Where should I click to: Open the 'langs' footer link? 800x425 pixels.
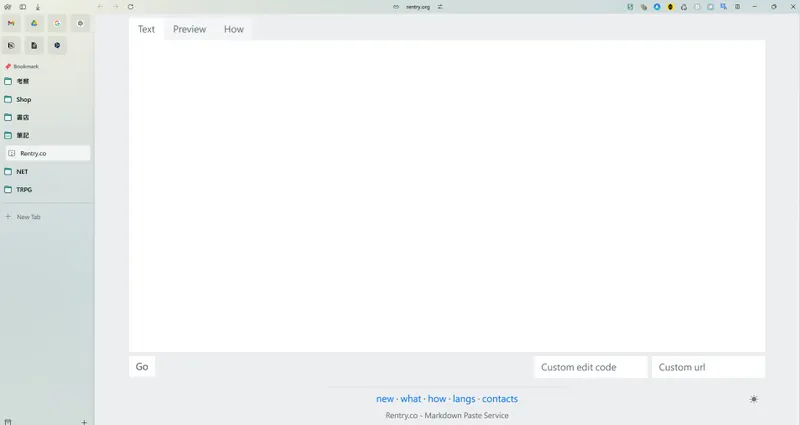(x=464, y=399)
